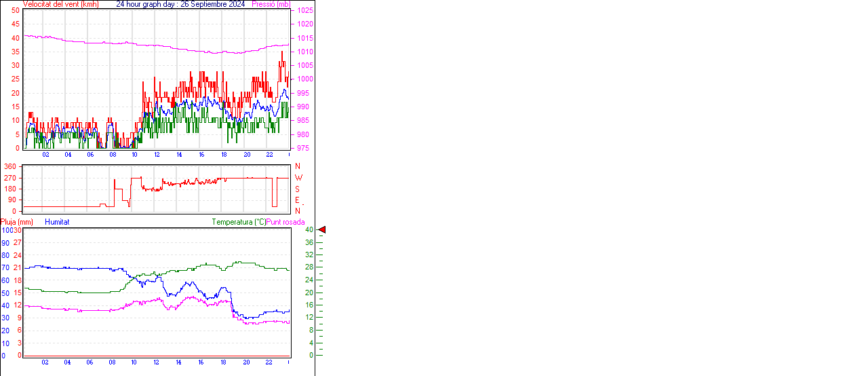The image size is (868, 376).
Task: Click the 'S' compass direction label
Action: coord(298,189)
